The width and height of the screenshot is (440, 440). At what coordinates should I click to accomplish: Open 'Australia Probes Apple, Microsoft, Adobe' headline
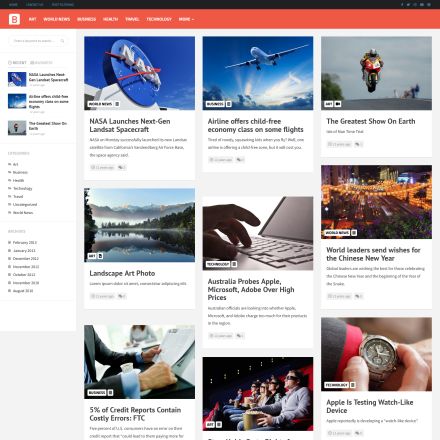(251, 289)
